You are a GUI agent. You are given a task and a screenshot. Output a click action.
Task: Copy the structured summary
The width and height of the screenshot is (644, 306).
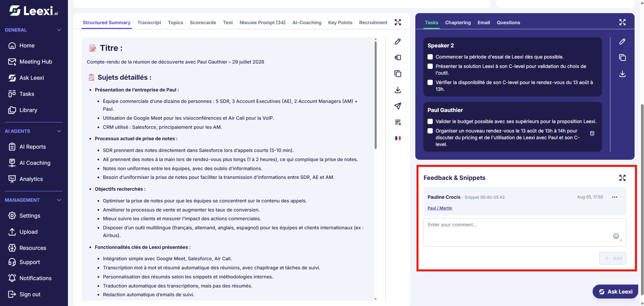click(398, 74)
